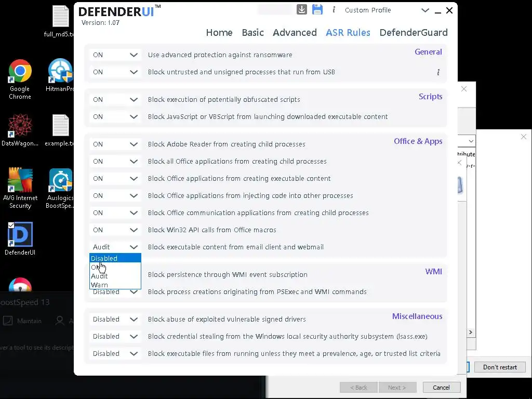
Task: Open dropdown for all Office child processes rule
Action: click(x=115, y=161)
